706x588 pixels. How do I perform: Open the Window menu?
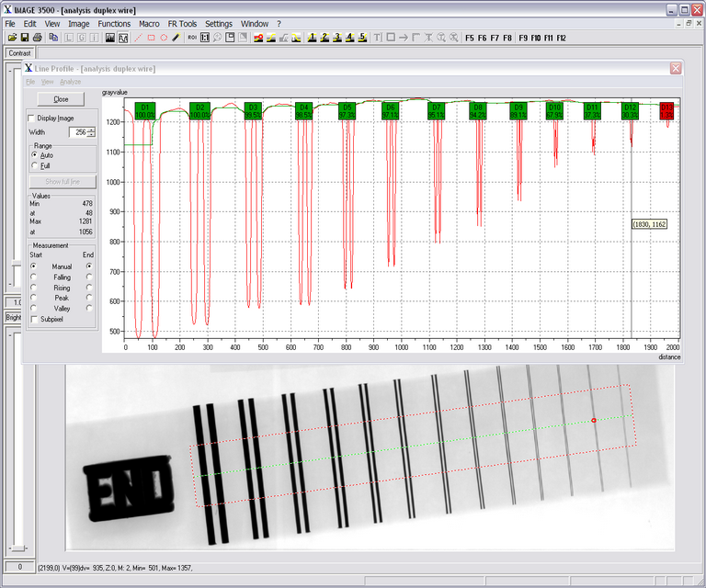[255, 24]
